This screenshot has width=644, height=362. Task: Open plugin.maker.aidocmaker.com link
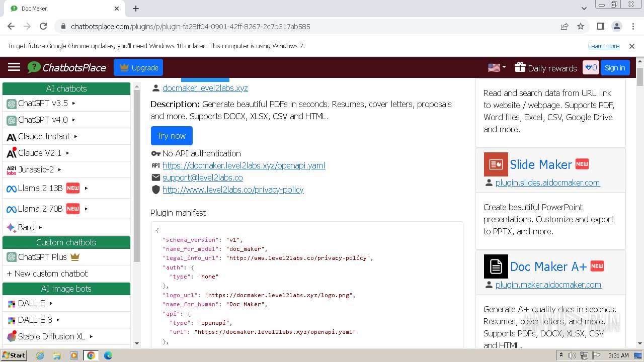548,285
